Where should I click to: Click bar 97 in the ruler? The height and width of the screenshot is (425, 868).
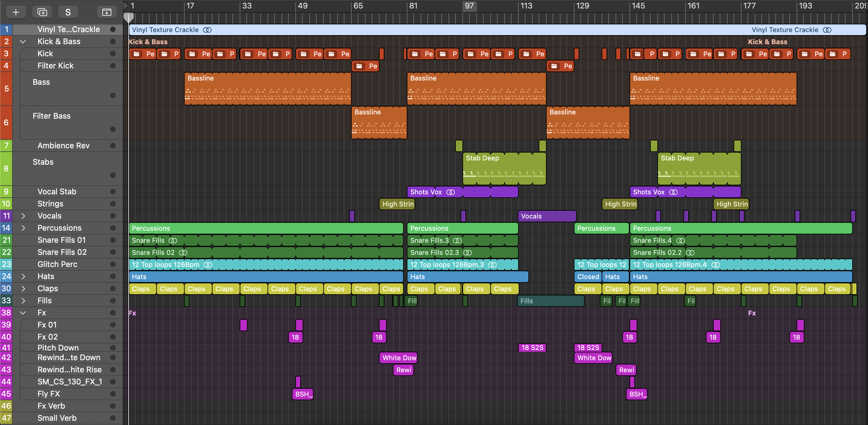point(469,6)
